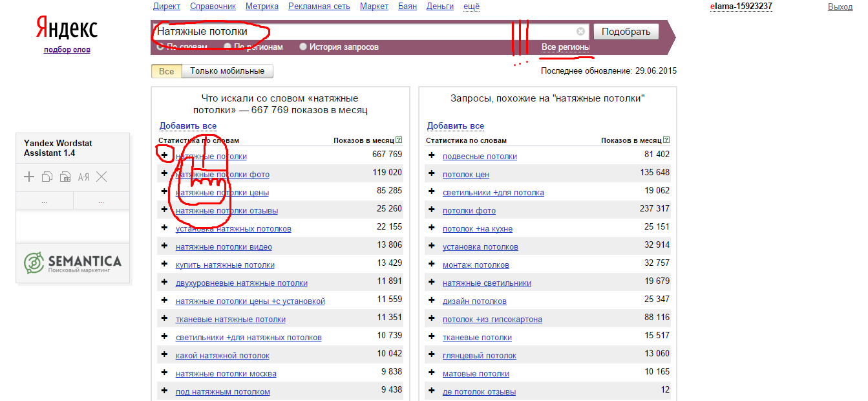Select the 'История запросов' radio button
Viewport: 868px width, 401px height.
point(303,47)
